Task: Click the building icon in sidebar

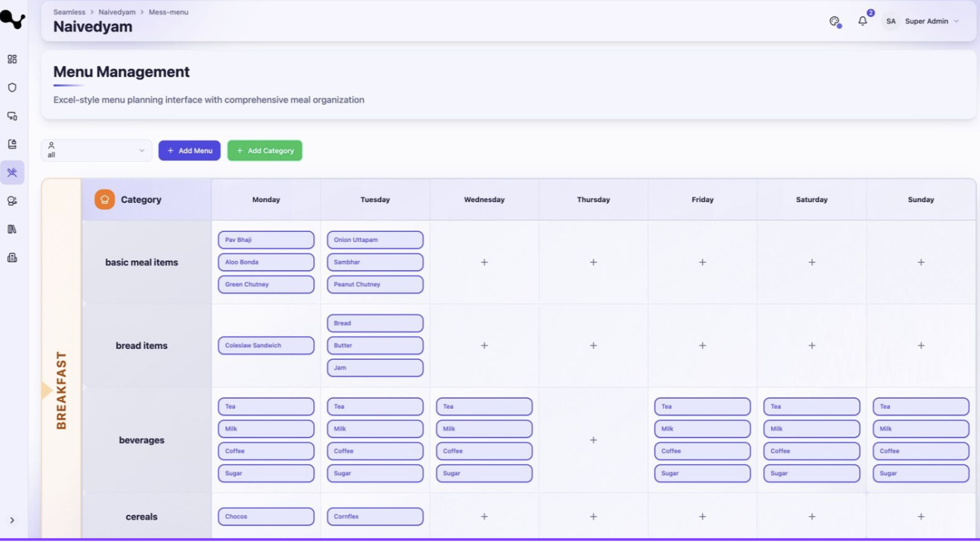Action: tap(12, 258)
